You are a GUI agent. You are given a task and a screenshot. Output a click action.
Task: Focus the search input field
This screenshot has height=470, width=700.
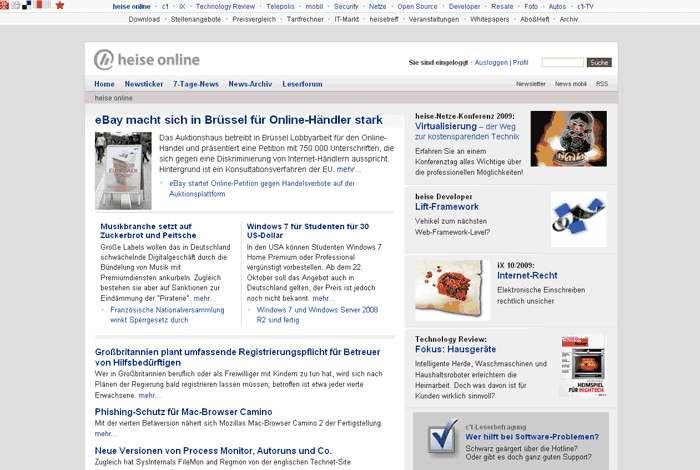coord(562,62)
